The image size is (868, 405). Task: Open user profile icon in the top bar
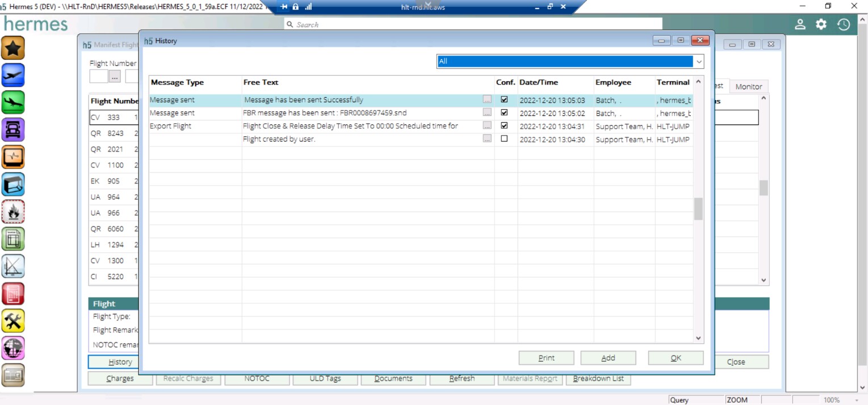pyautogui.click(x=799, y=24)
